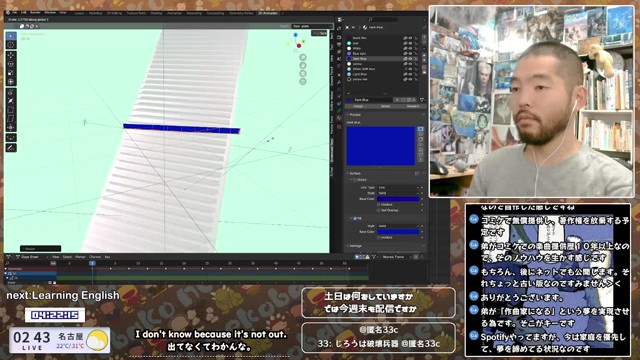The height and width of the screenshot is (360, 640).
Task: Enable the Stroke Holdout checkbox
Action: 379,204
